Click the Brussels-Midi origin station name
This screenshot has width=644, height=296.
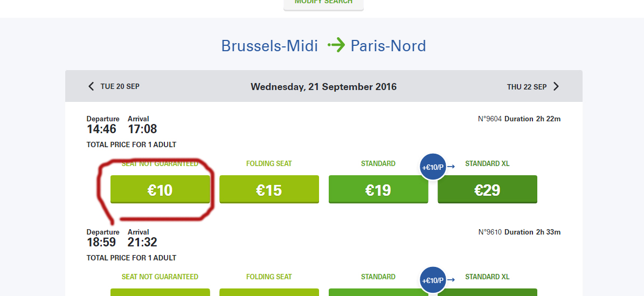coord(271,46)
